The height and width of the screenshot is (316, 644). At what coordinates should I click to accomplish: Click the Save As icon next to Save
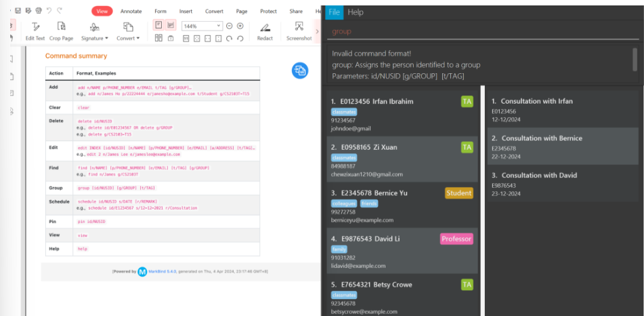28,11
